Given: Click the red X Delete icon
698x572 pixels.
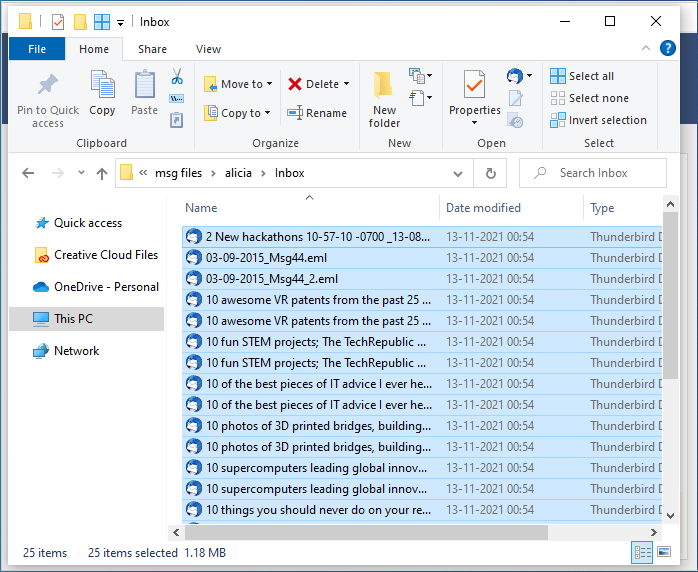Looking at the screenshot, I should pos(295,84).
